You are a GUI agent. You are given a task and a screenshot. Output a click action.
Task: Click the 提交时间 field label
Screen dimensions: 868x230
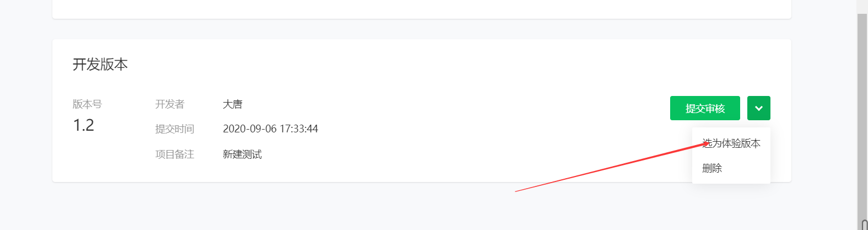175,129
